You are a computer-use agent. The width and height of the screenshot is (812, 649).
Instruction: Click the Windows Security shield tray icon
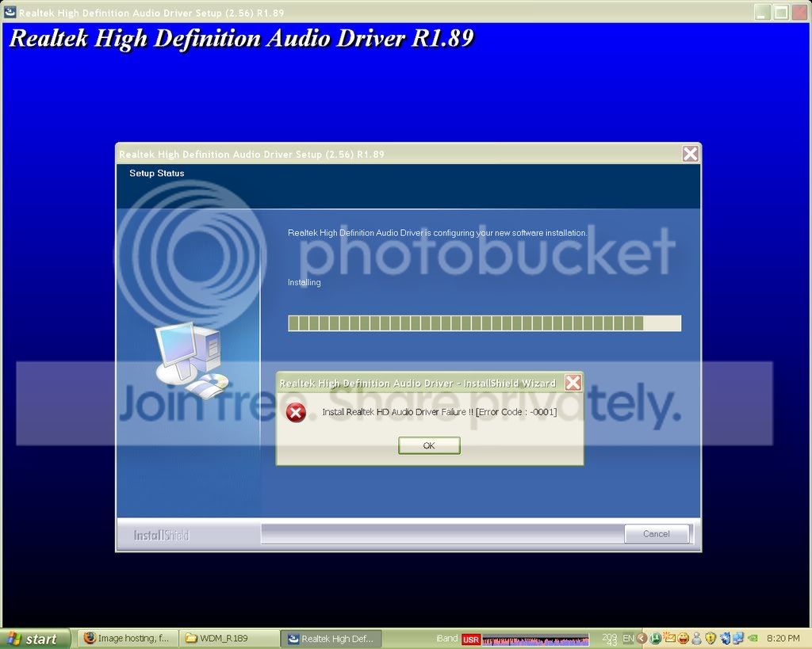coord(710,638)
